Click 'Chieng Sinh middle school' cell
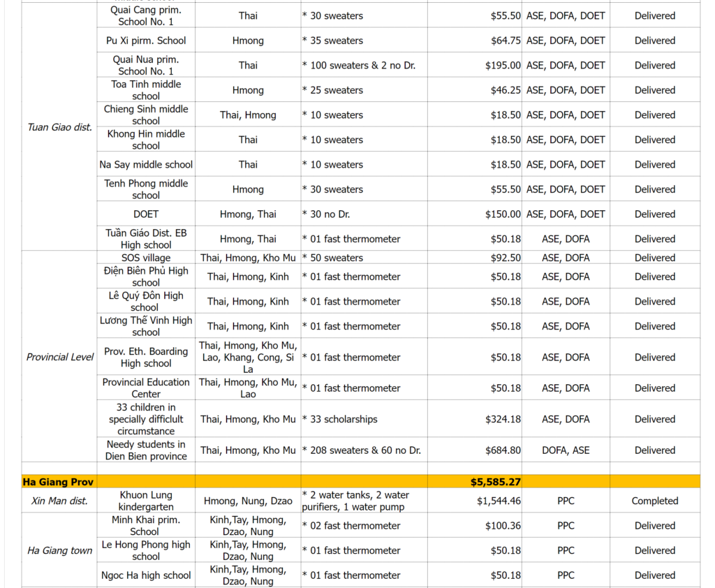This screenshot has height=588, width=715. pyautogui.click(x=146, y=115)
